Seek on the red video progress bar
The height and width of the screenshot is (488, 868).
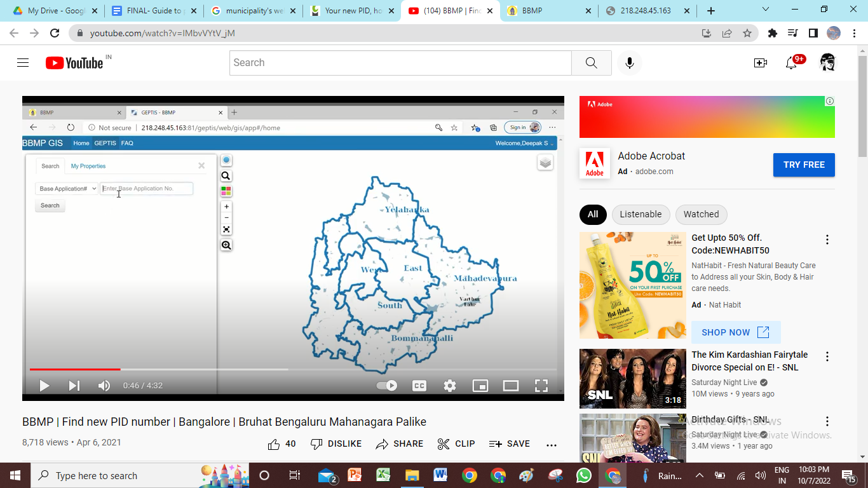click(75, 369)
